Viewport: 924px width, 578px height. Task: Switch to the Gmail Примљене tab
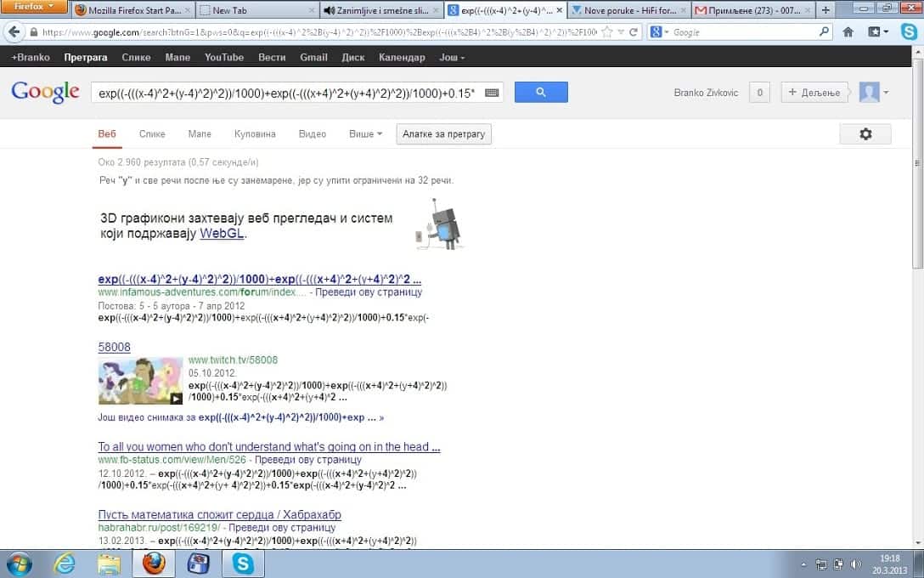click(x=753, y=10)
